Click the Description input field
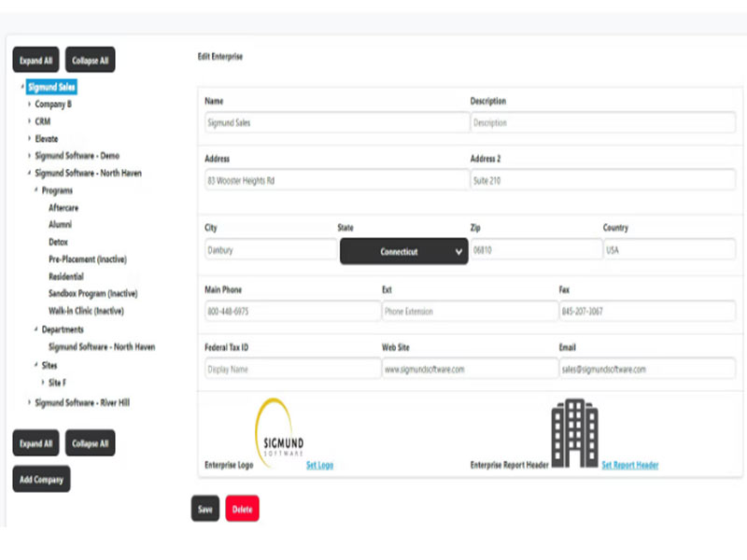 (x=603, y=122)
